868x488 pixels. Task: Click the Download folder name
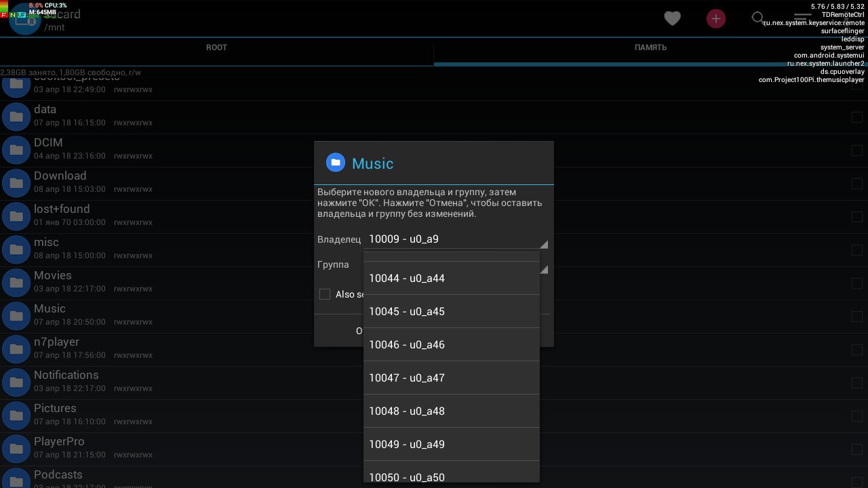coord(60,176)
